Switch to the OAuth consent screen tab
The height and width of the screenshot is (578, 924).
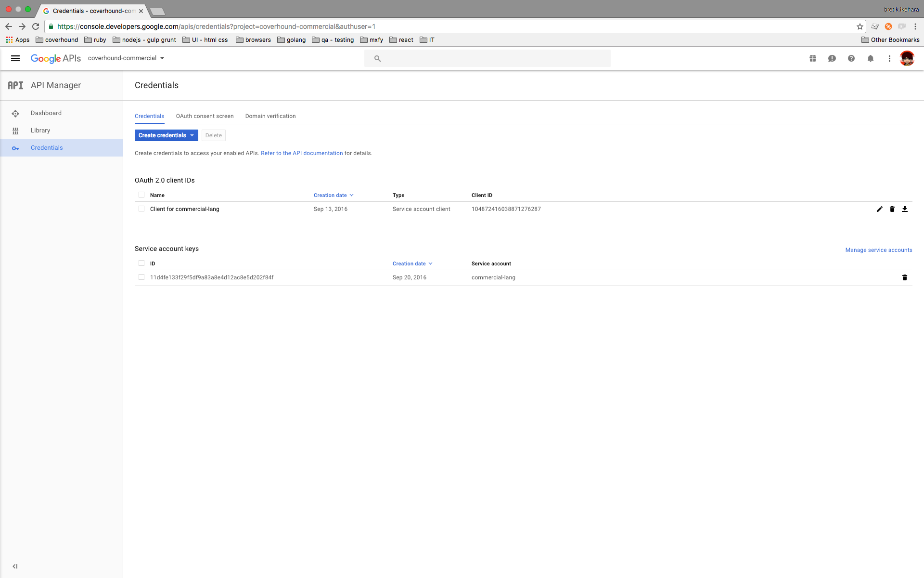coord(205,116)
